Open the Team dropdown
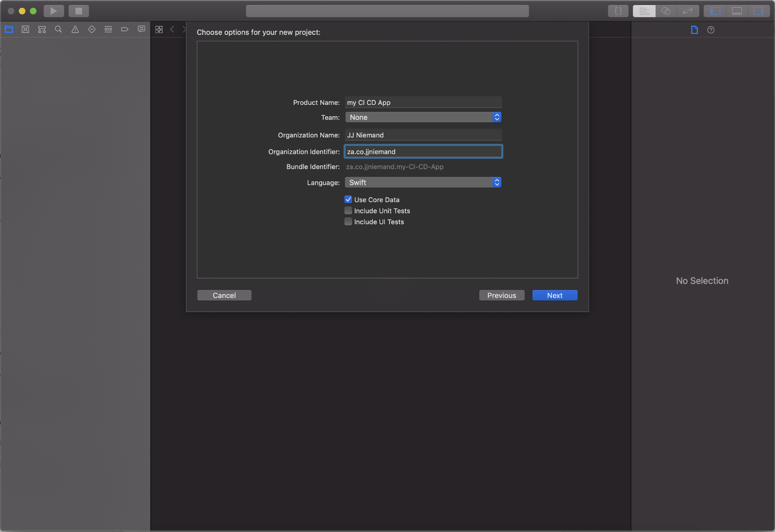This screenshot has width=775, height=532. coord(423,117)
